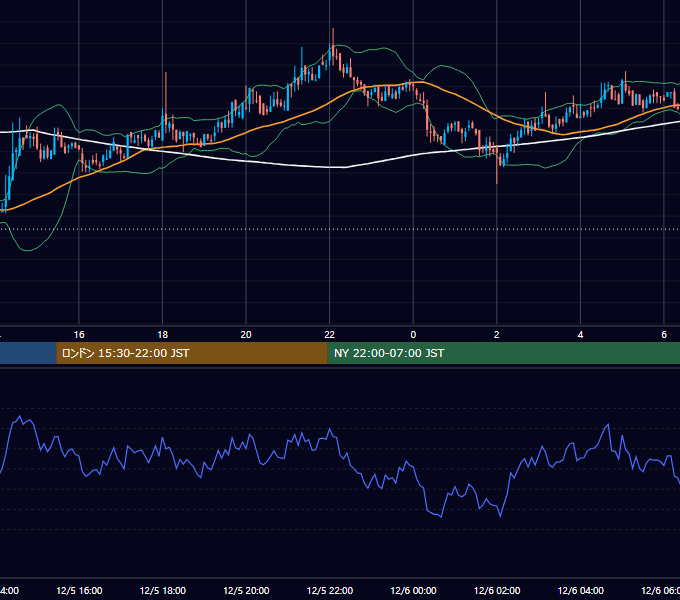This screenshot has height=600, width=680.
Task: Click the 12/5 18:00 date label
Action: [x=163, y=591]
